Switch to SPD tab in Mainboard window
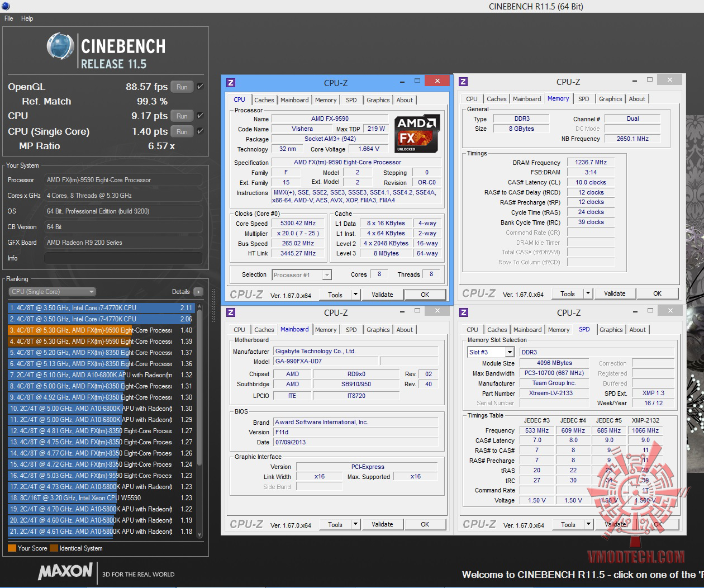 point(351,330)
